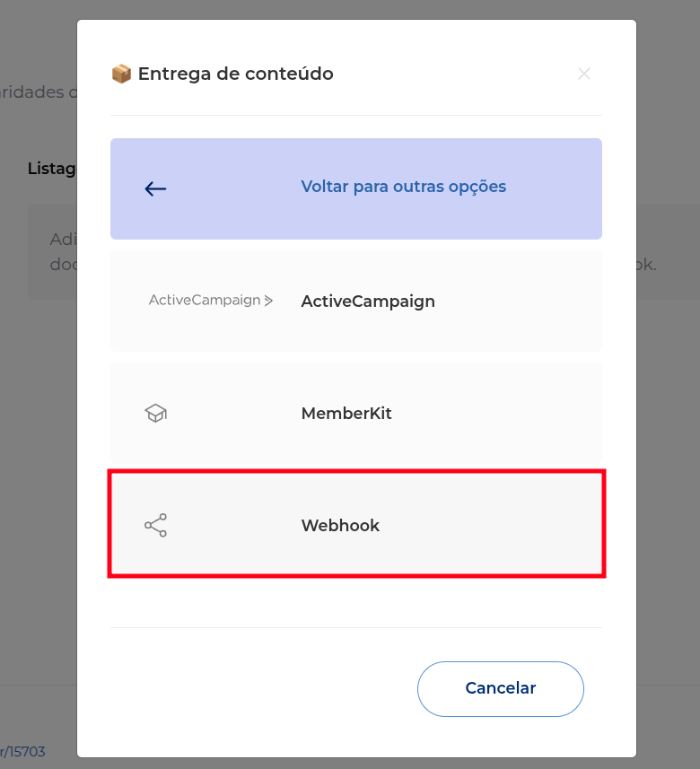The height and width of the screenshot is (769, 700).
Task: Click the dimmed 'Adi' text on the left
Action: (64, 240)
